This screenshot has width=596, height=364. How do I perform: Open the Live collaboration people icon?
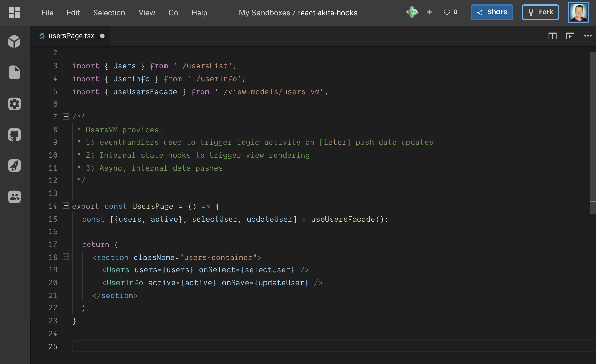tap(14, 196)
